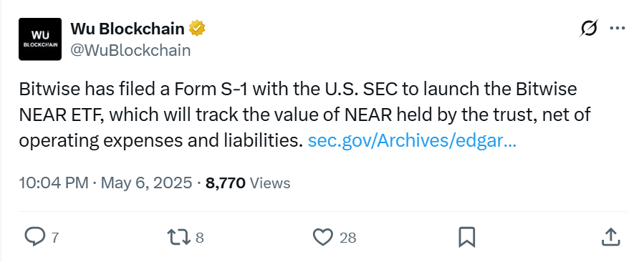Click the May 6, 2025 date
The height and width of the screenshot is (262, 644).
click(x=146, y=183)
